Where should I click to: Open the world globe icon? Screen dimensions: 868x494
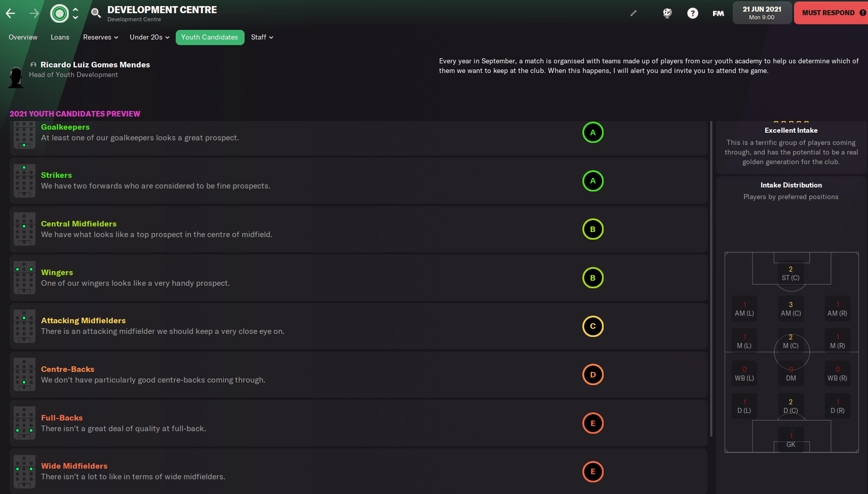click(x=667, y=13)
